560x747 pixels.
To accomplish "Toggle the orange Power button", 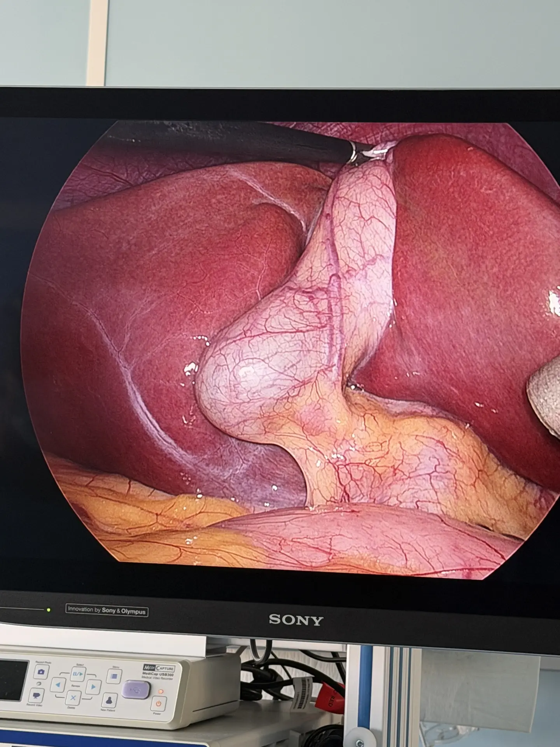I will click(x=158, y=703).
